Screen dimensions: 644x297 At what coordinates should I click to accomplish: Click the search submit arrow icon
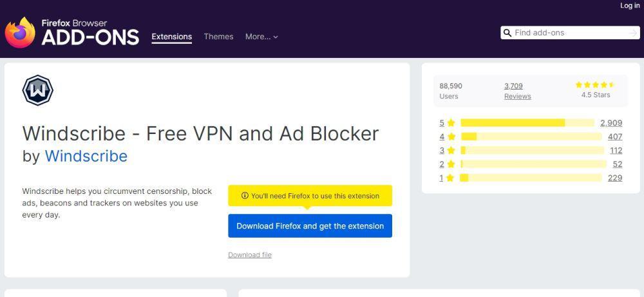[x=634, y=33]
